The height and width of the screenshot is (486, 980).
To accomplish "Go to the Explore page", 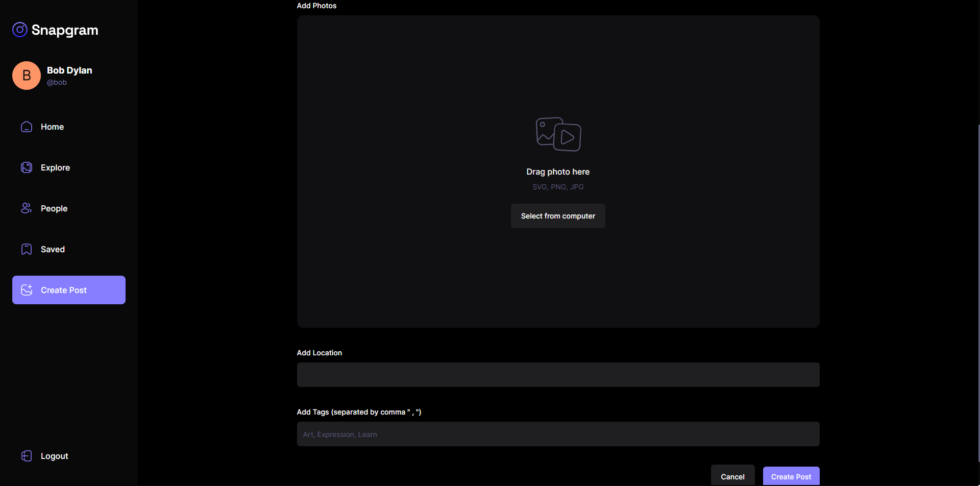I will pos(55,167).
